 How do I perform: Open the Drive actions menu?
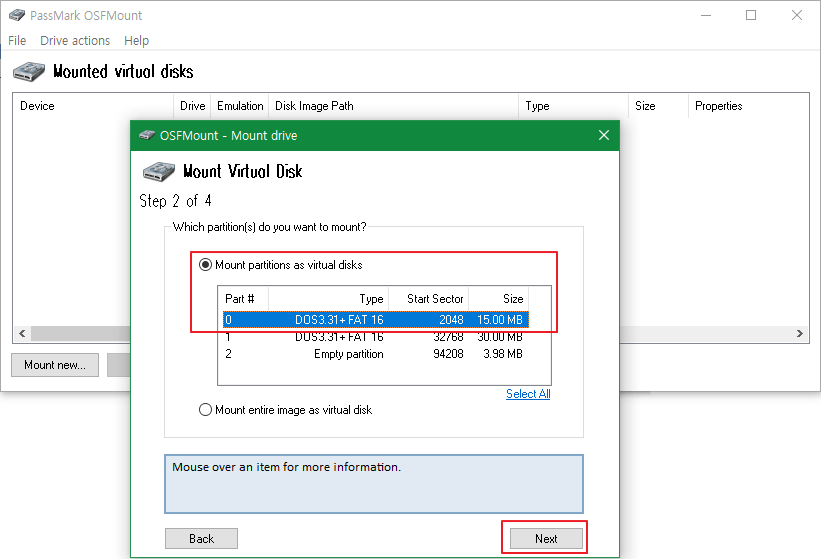tap(75, 40)
